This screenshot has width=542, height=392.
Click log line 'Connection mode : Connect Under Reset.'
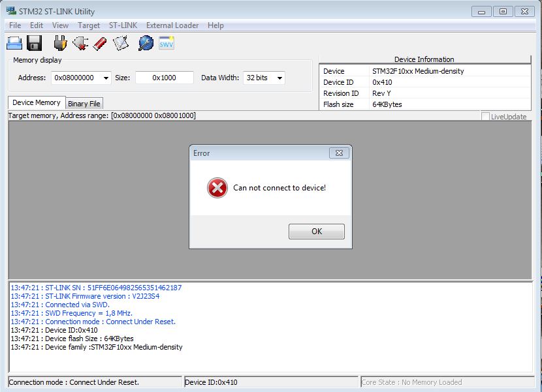[x=93, y=322]
